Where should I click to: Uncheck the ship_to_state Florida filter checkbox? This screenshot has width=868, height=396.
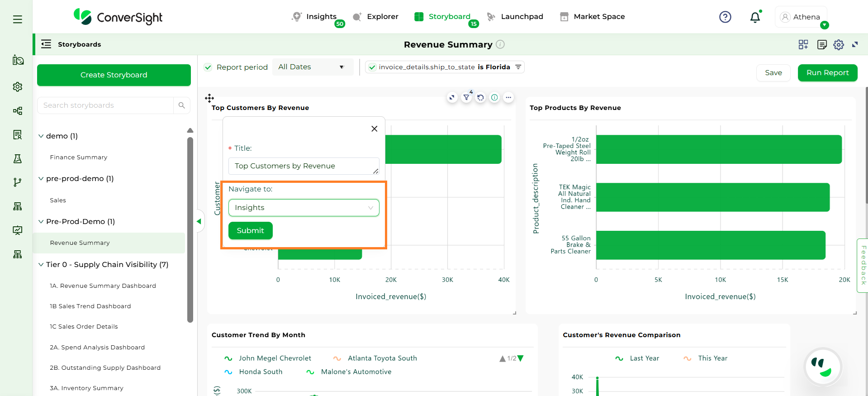tap(372, 67)
